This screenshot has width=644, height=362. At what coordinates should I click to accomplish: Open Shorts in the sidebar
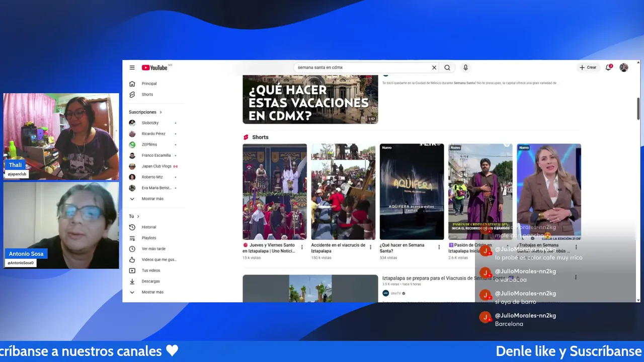pyautogui.click(x=147, y=95)
